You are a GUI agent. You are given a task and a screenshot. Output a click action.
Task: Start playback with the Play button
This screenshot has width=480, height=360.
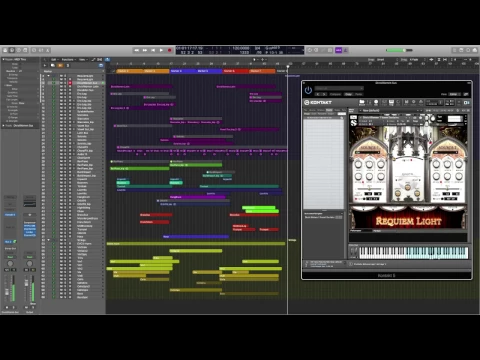tap(161, 50)
